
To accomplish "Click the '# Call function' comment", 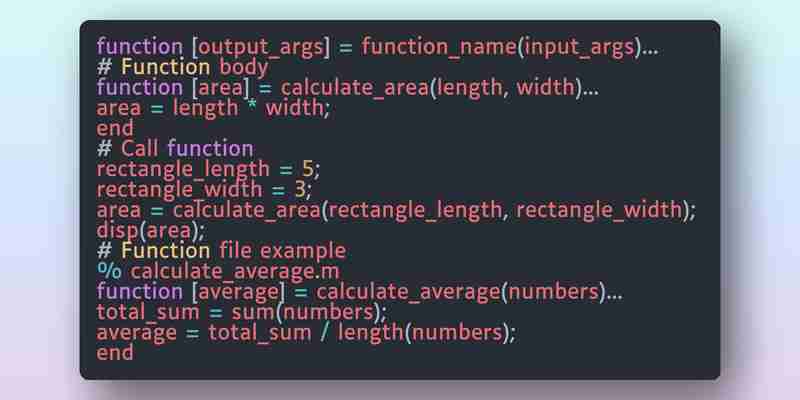I will (x=174, y=149).
